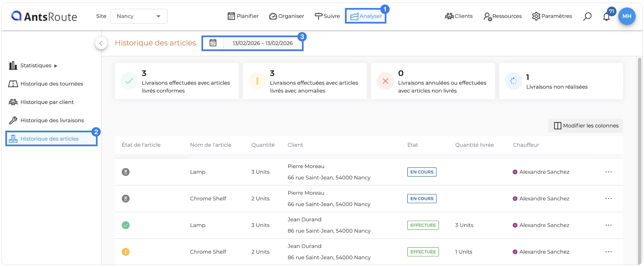Click the boxes icon for articles history

[13, 139]
